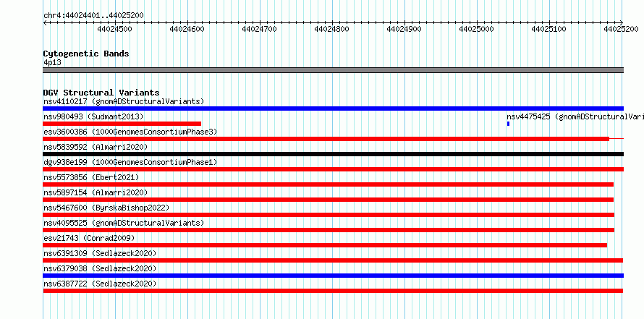Viewport: 644px width, 319px height.
Task: Click the black nsv5839592 variant bar
Action: point(333,154)
